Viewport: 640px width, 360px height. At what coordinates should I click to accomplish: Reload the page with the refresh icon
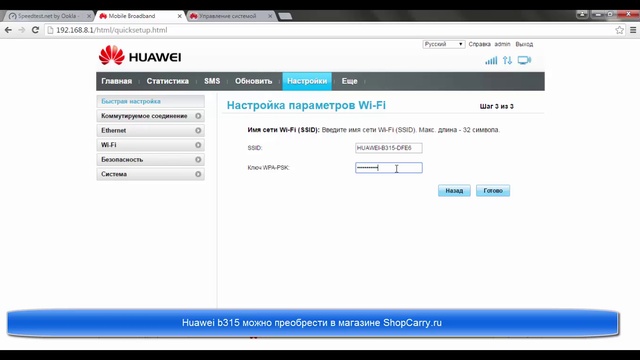(36, 30)
